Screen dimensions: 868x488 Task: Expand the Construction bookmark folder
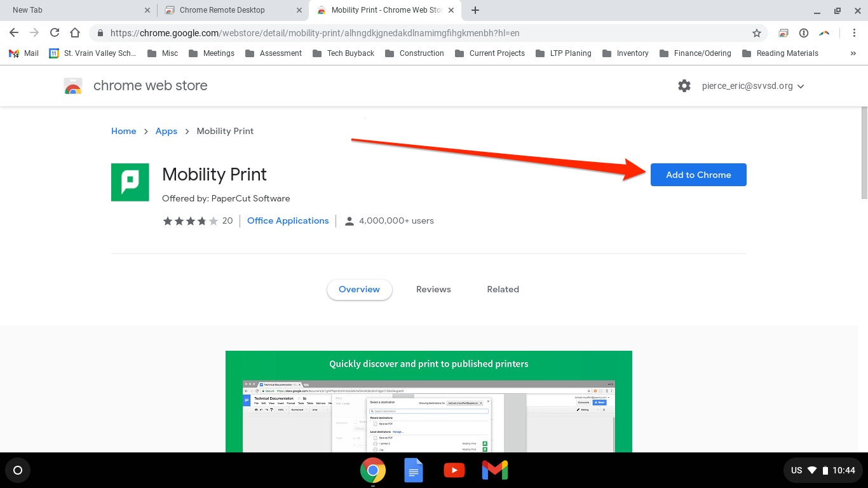[414, 53]
